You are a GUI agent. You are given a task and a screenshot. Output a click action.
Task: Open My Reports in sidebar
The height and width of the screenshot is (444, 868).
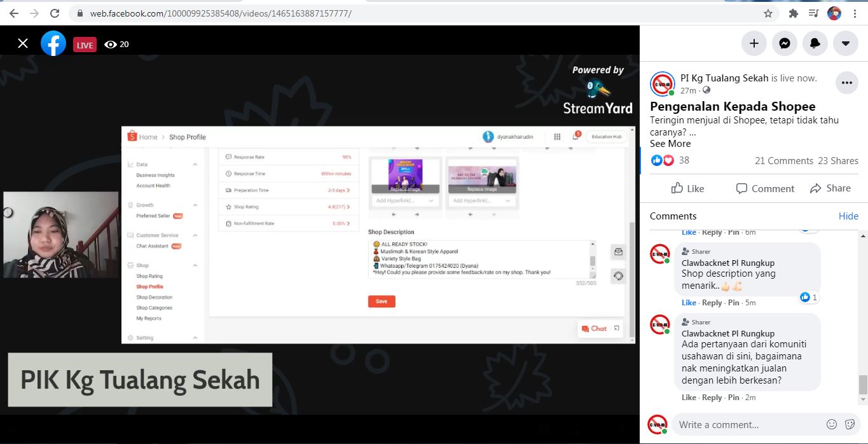149,318
